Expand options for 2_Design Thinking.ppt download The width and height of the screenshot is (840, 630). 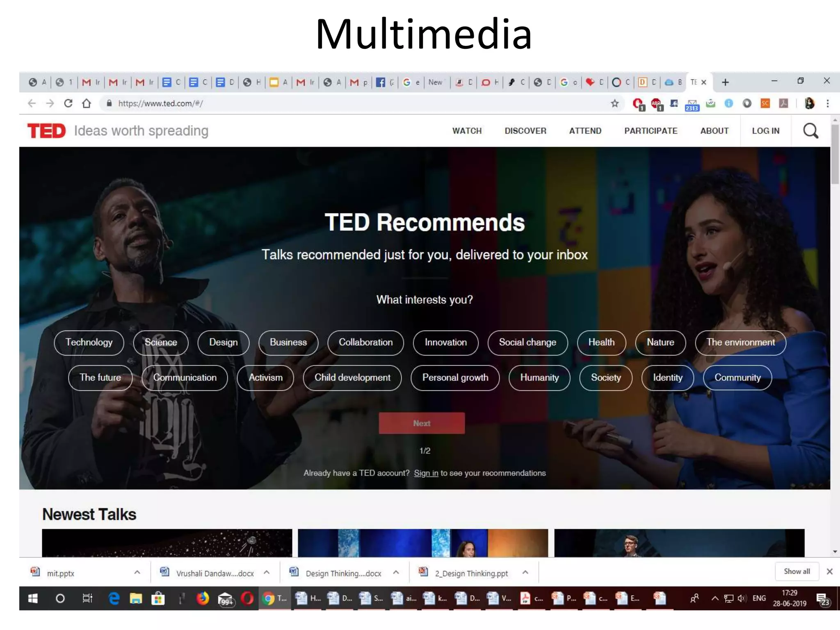click(525, 572)
